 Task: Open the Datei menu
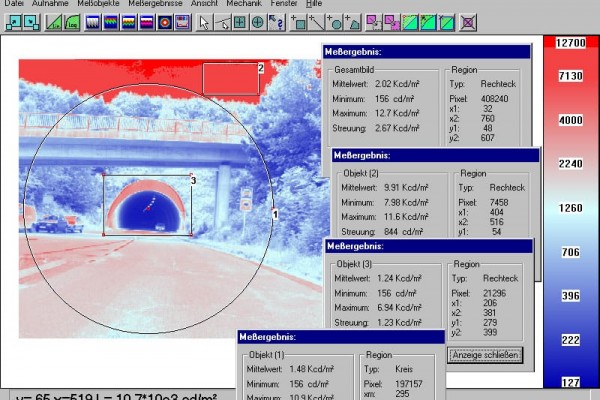[x=14, y=3]
